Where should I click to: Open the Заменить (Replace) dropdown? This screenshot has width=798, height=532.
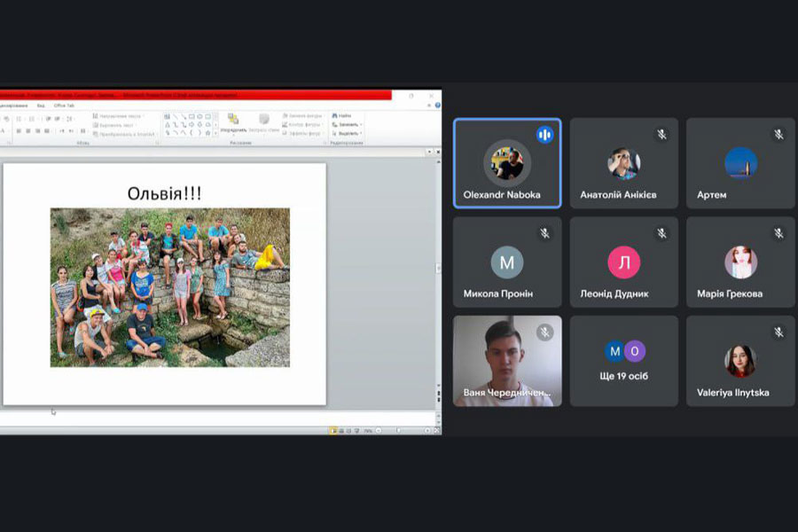point(348,124)
